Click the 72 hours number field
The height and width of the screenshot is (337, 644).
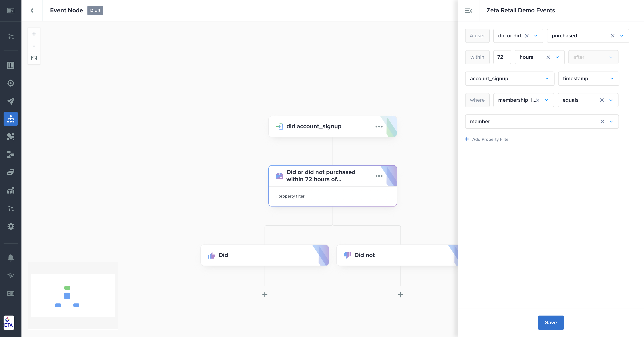502,57
